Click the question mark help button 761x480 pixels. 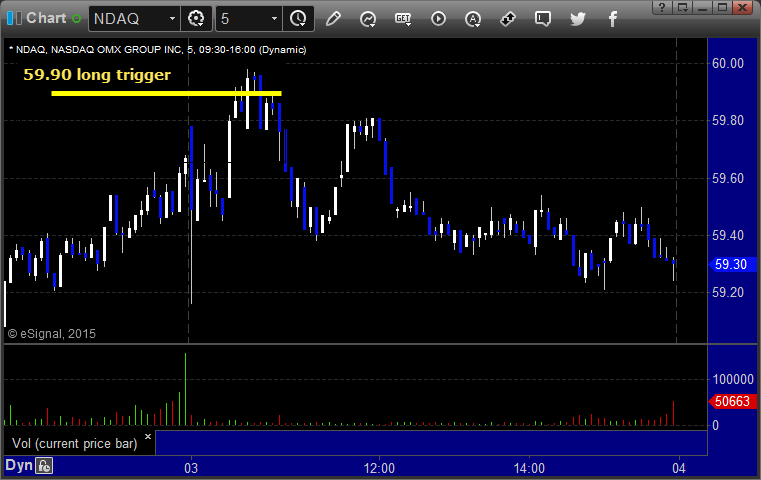click(662, 7)
